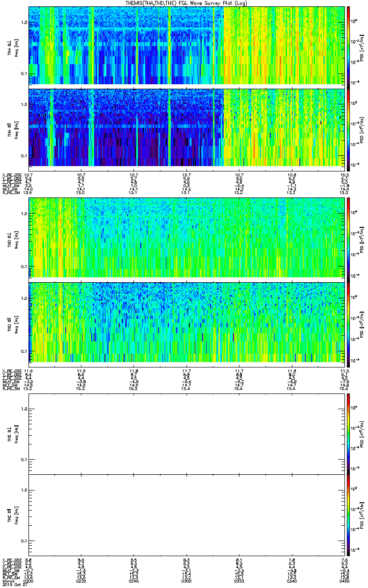The height and width of the screenshot is (588, 368).
Task: Click the 0320 time tick label
Action: pos(239,581)
